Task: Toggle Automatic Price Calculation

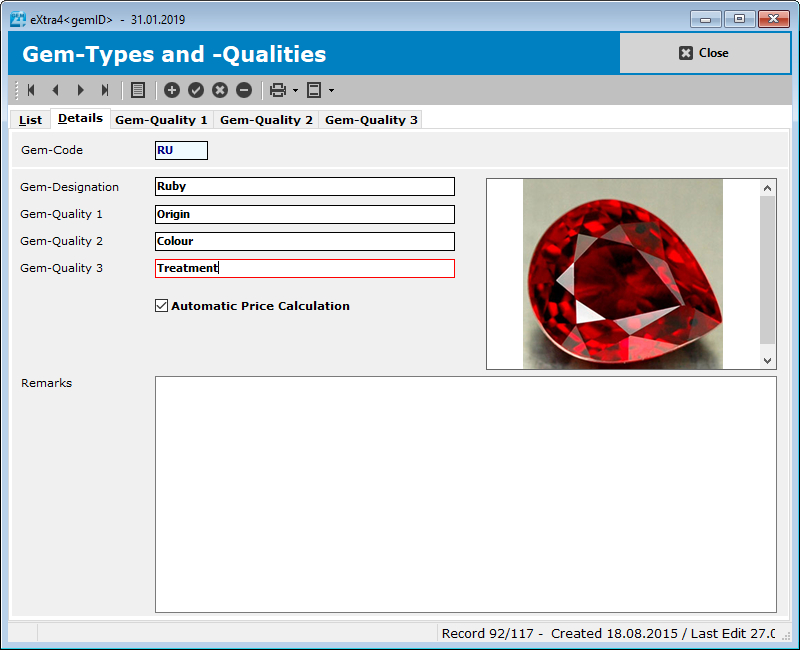Action: click(x=161, y=305)
